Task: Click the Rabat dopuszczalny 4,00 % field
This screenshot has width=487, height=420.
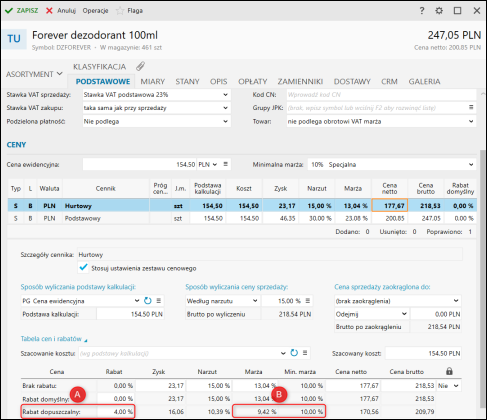Action: pos(116,412)
